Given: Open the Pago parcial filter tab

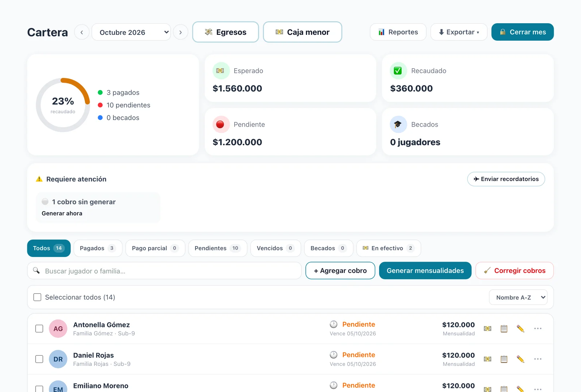Looking at the screenshot, I should [155, 248].
